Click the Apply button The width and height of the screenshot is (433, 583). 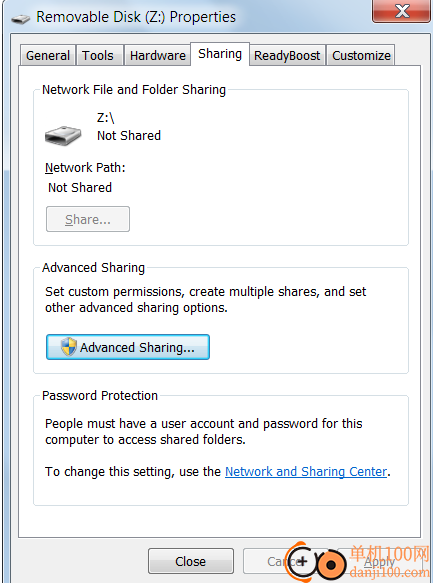[379, 562]
